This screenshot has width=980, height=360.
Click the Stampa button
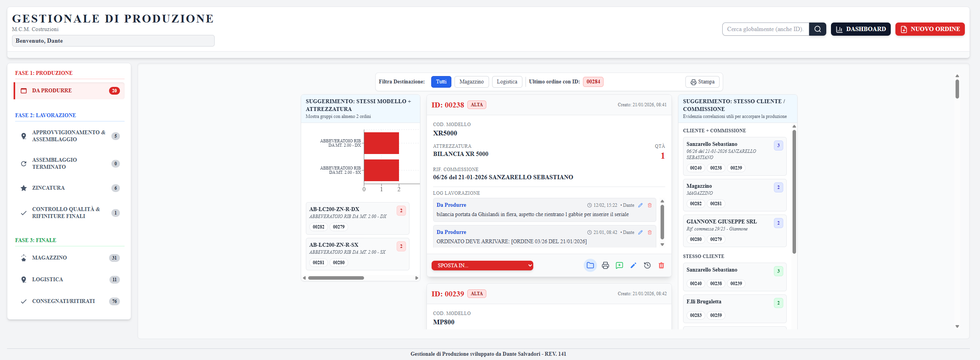[702, 82]
